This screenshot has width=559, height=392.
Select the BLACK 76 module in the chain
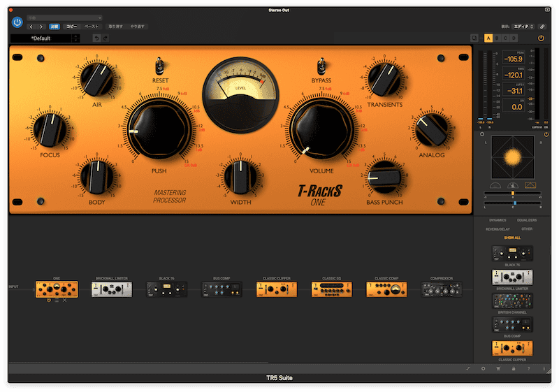point(166,289)
